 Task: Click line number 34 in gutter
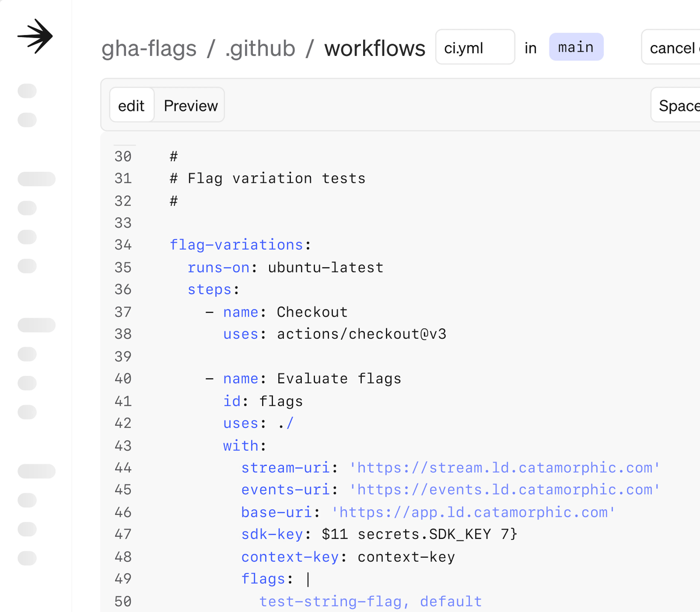[123, 245]
